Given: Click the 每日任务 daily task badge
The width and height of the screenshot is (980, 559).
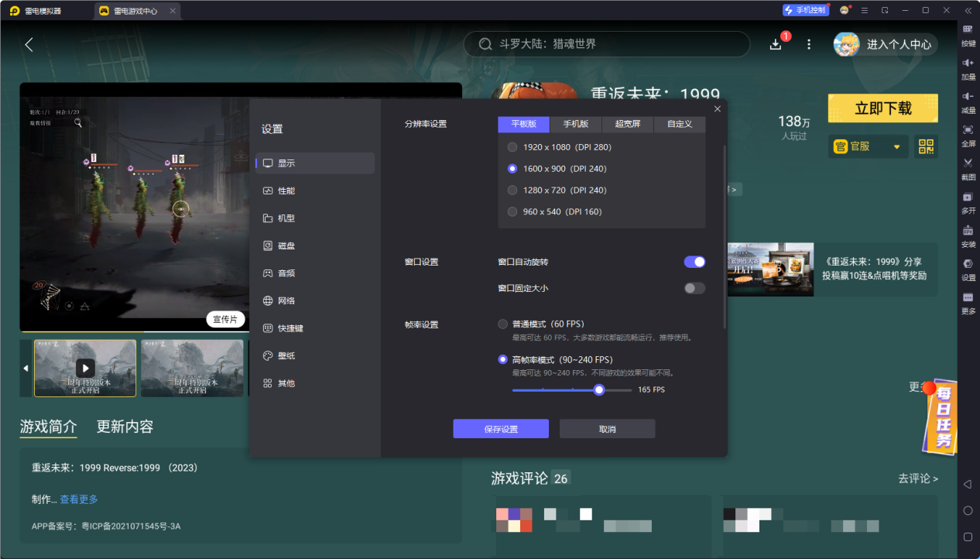Looking at the screenshot, I should [939, 418].
